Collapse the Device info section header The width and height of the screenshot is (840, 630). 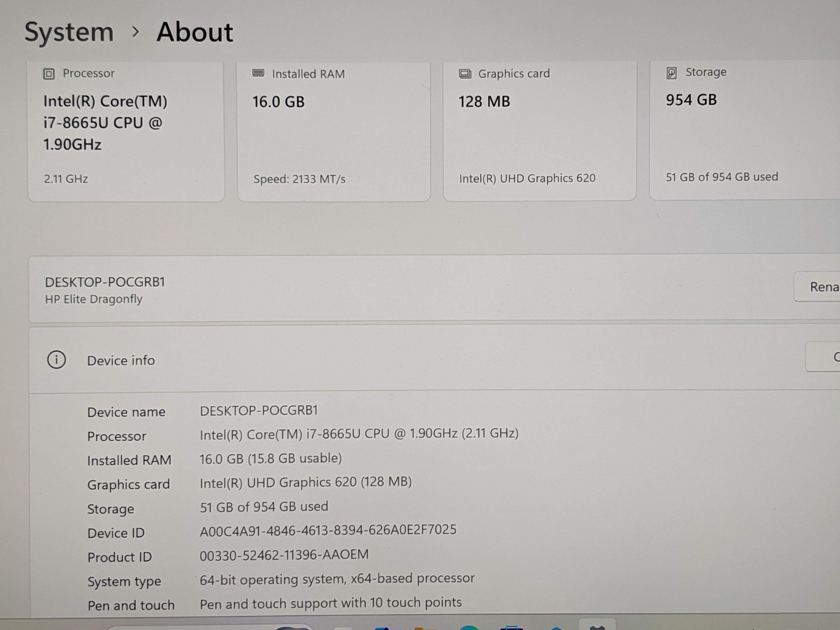435,359
